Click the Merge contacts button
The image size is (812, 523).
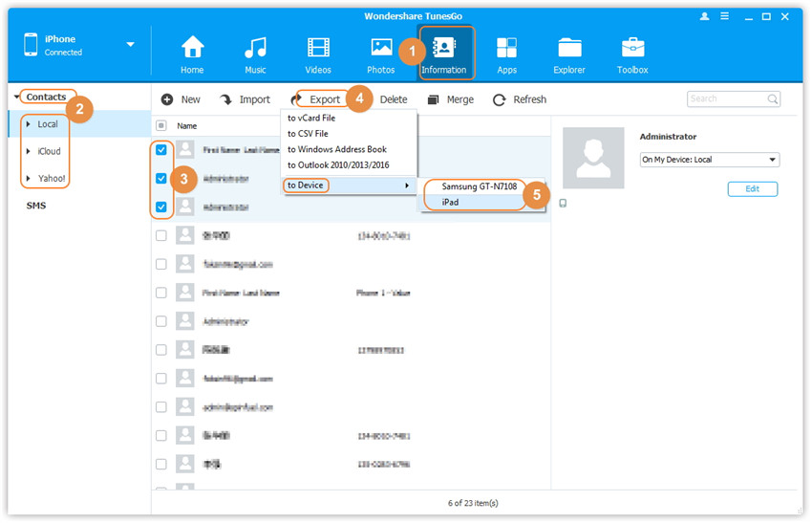point(450,99)
